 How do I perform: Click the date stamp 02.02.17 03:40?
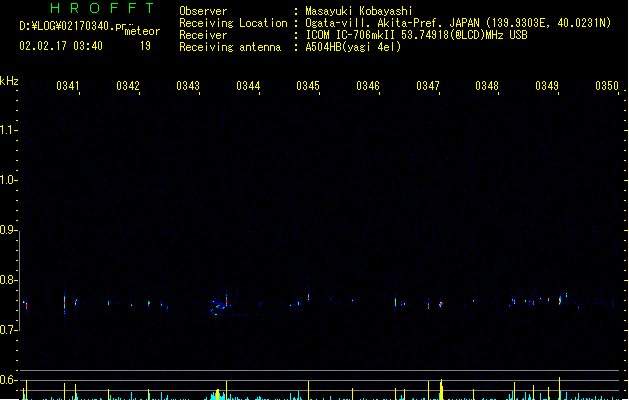pyautogui.click(x=61, y=46)
